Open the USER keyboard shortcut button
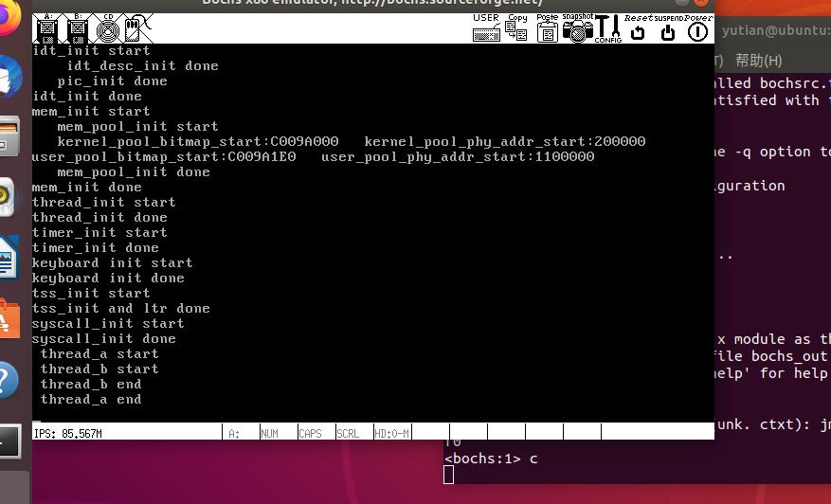 click(x=486, y=27)
